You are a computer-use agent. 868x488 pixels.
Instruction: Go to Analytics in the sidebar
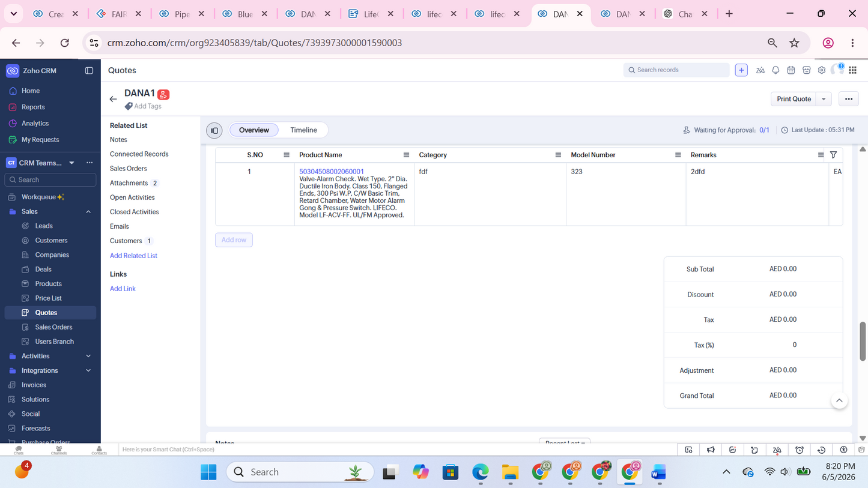tap(35, 124)
